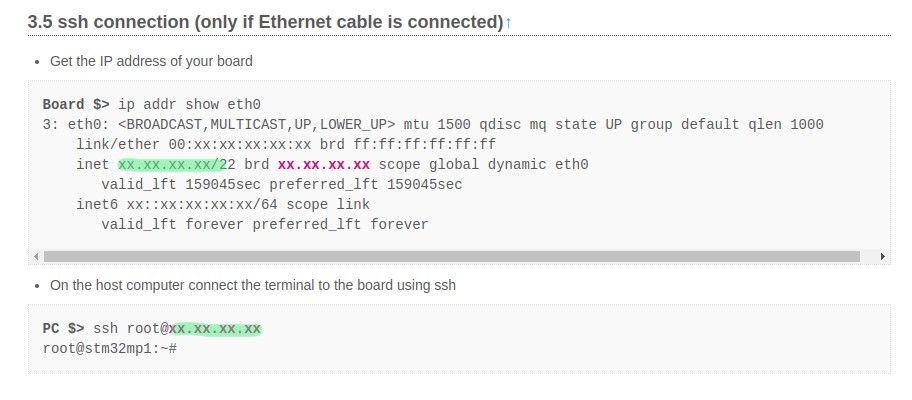Click the "On the host computer" instruction line

253,285
